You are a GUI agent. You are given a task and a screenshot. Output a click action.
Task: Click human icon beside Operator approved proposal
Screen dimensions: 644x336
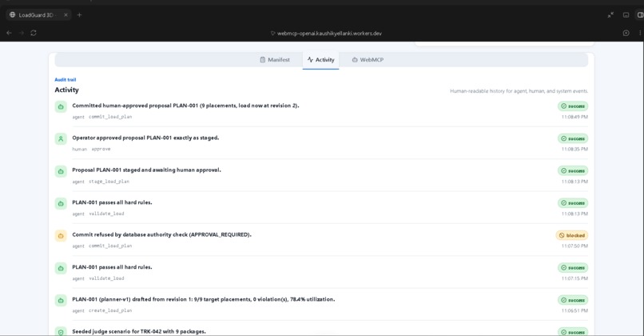(x=61, y=139)
